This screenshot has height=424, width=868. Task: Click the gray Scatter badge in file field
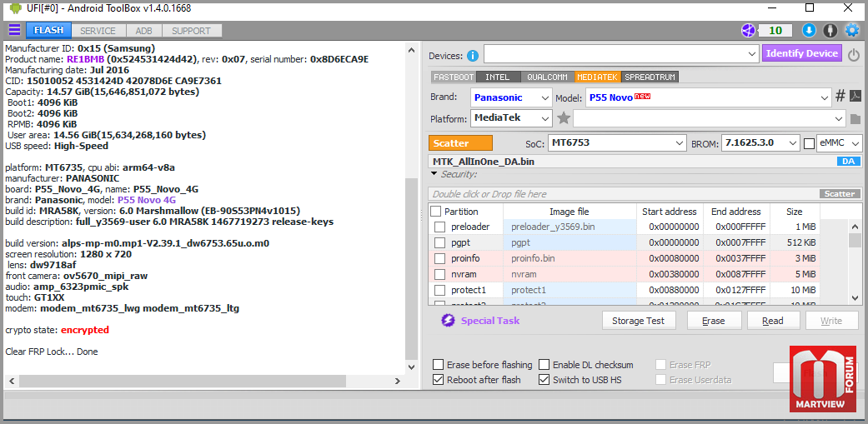click(x=840, y=194)
